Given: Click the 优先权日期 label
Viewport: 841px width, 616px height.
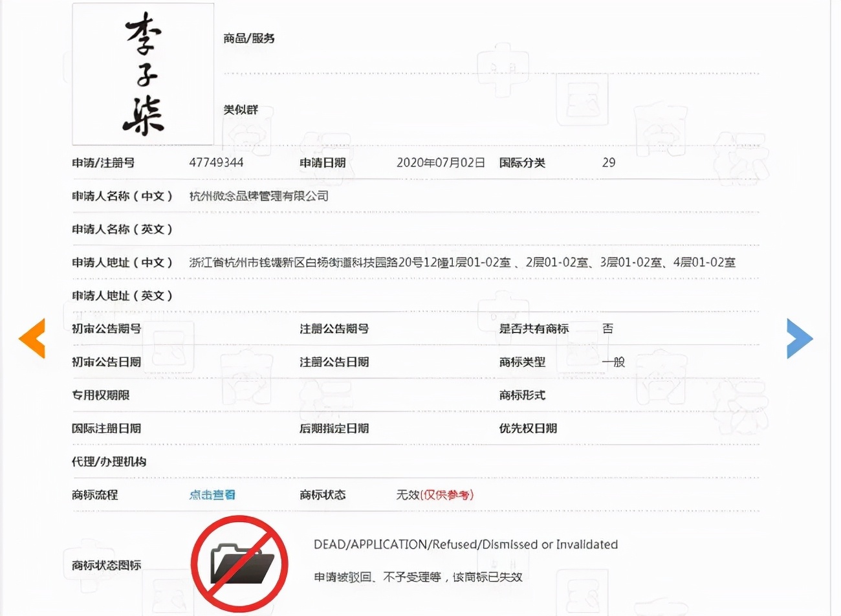Looking at the screenshot, I should coord(528,428).
